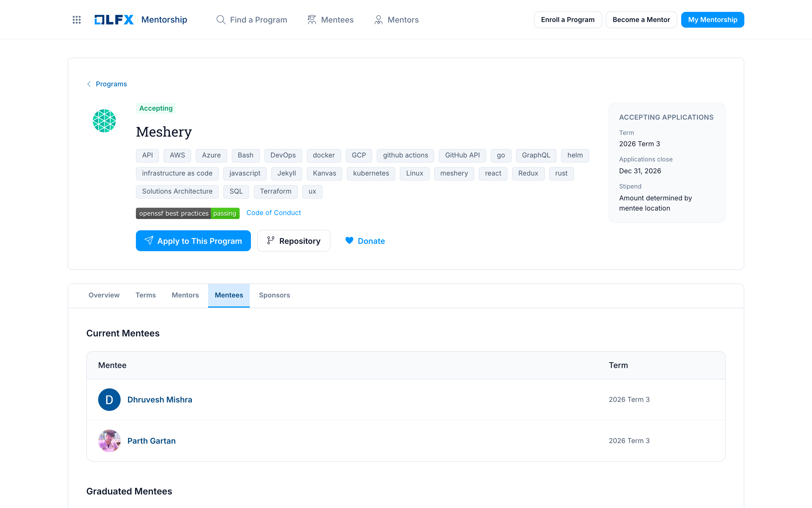Image resolution: width=812 pixels, height=508 pixels.
Task: Click the ux skill tag
Action: [312, 192]
